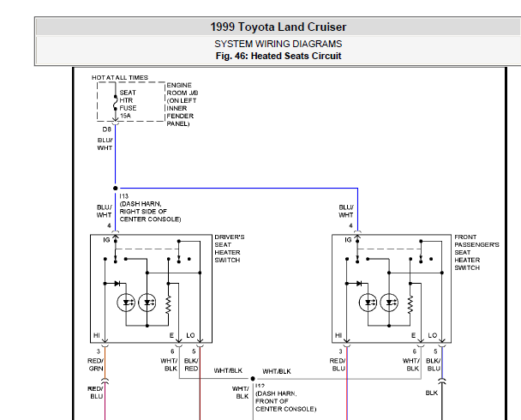521x420 pixels.
Task: Click the "IG" terminal in the passenger's switch
Action: (348, 240)
